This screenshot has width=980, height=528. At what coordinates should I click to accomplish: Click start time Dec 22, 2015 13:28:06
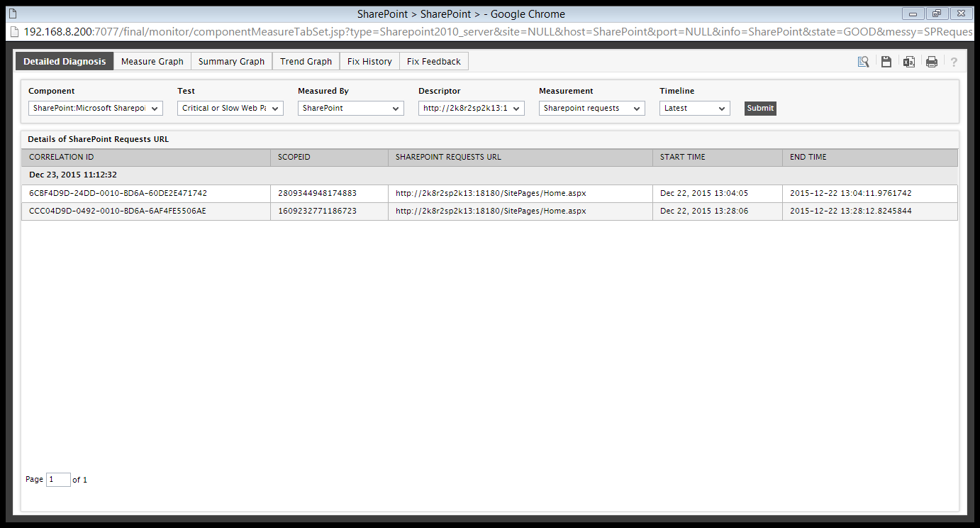[x=704, y=211]
